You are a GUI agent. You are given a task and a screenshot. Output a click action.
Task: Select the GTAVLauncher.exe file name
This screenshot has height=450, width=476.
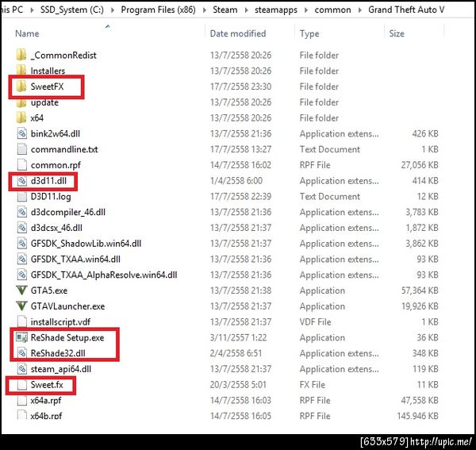click(67, 306)
